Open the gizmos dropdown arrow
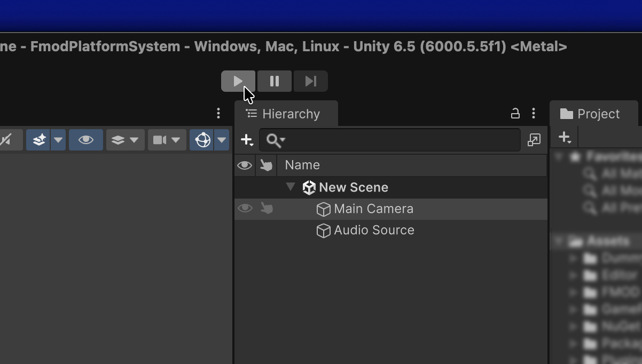The image size is (642, 364). (x=222, y=140)
